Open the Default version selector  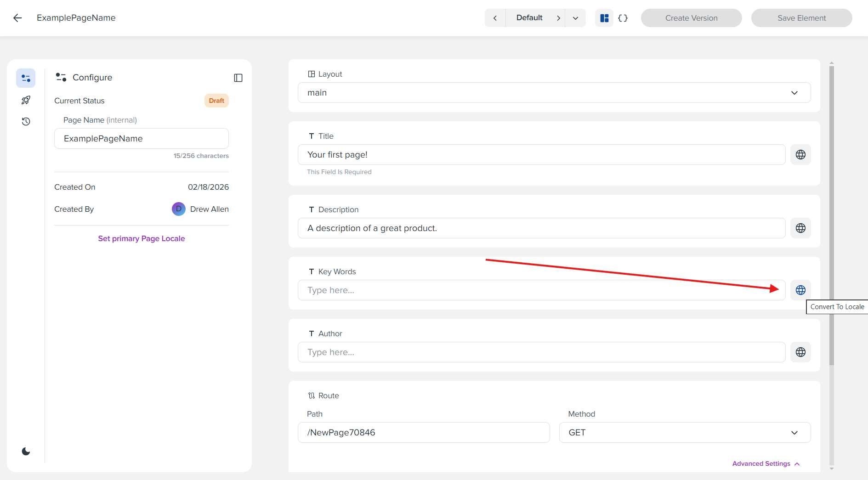coord(529,17)
